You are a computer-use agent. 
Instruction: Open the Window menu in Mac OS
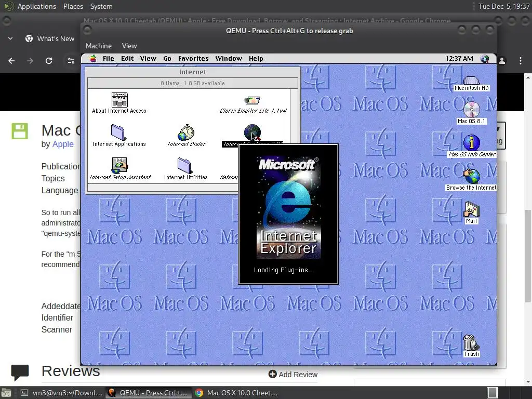[229, 58]
